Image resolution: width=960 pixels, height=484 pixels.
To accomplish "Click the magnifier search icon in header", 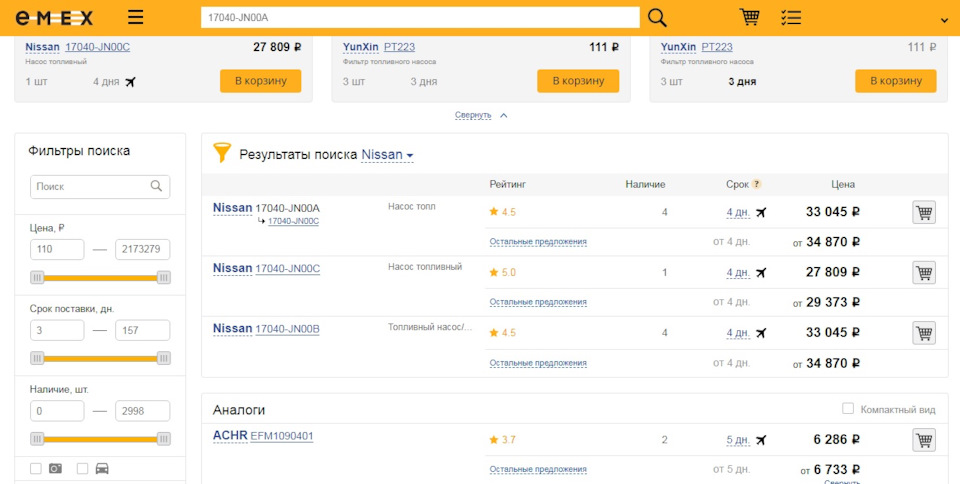I will click(657, 18).
